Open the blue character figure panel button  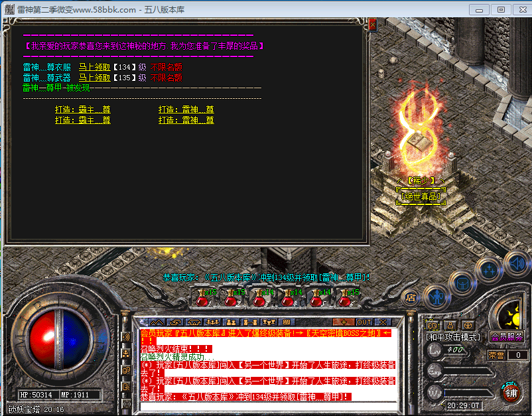coord(437,297)
